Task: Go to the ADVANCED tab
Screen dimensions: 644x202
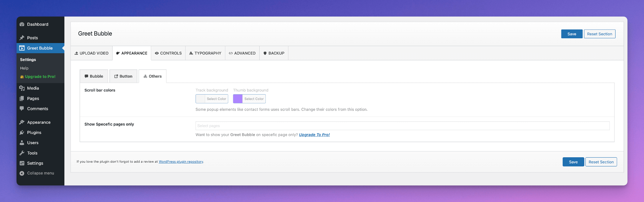Action: pyautogui.click(x=242, y=53)
